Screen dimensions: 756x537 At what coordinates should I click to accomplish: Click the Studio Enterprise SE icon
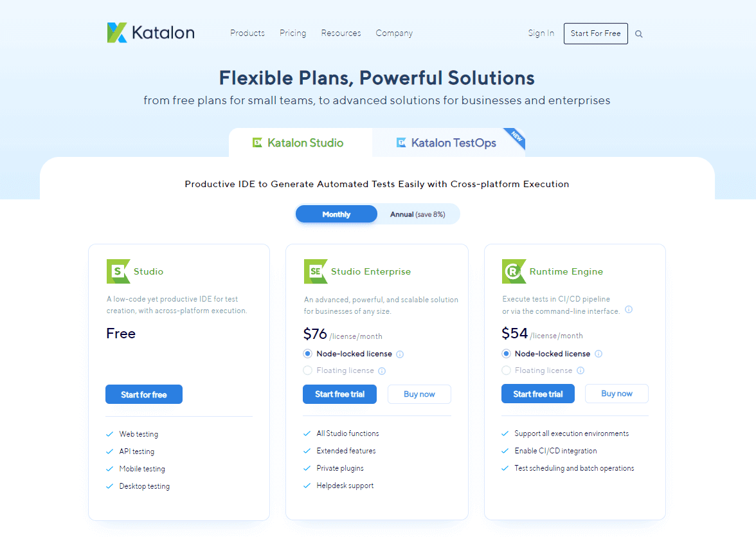coord(316,271)
